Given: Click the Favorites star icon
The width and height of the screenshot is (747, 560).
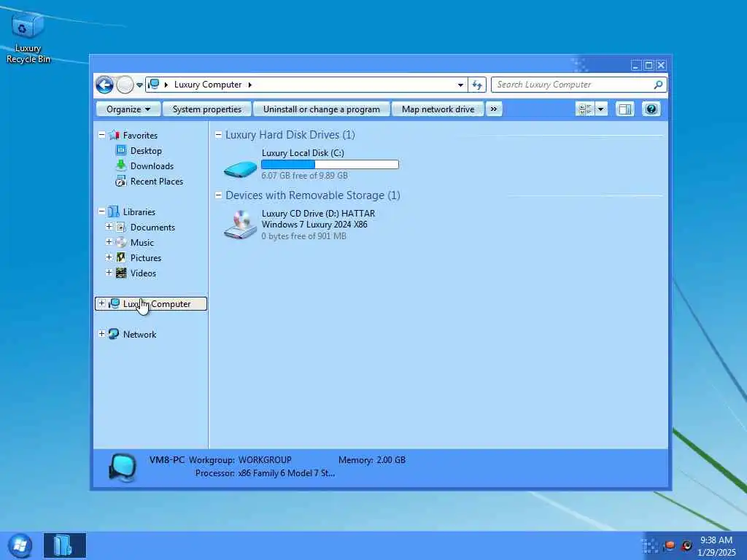Looking at the screenshot, I should [x=114, y=135].
